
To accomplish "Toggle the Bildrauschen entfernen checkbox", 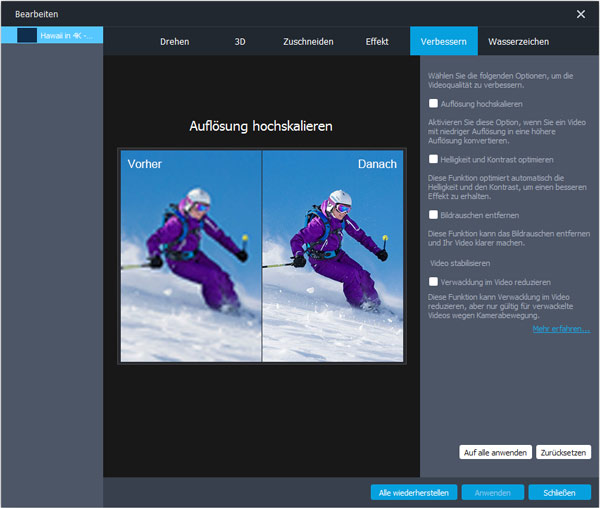I will [432, 214].
